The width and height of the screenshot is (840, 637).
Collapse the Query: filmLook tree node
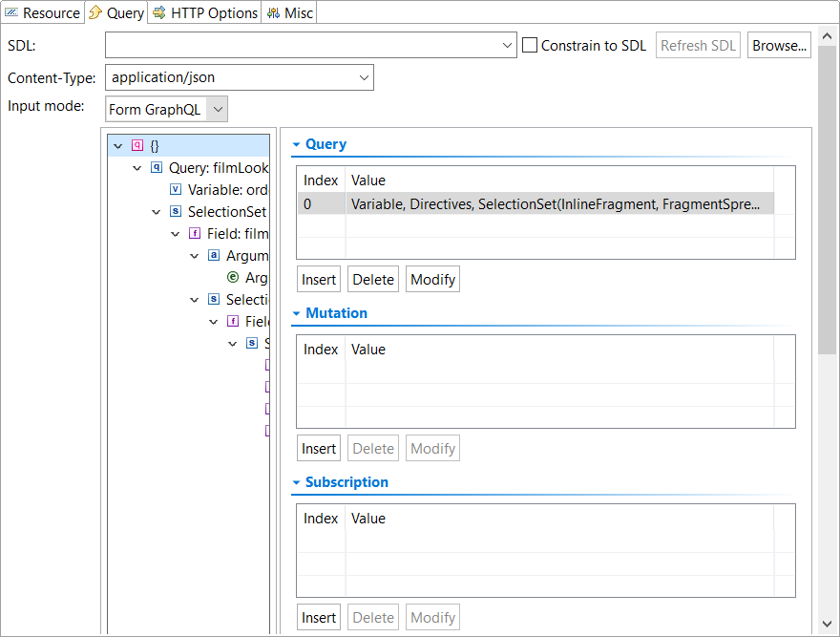pos(137,168)
